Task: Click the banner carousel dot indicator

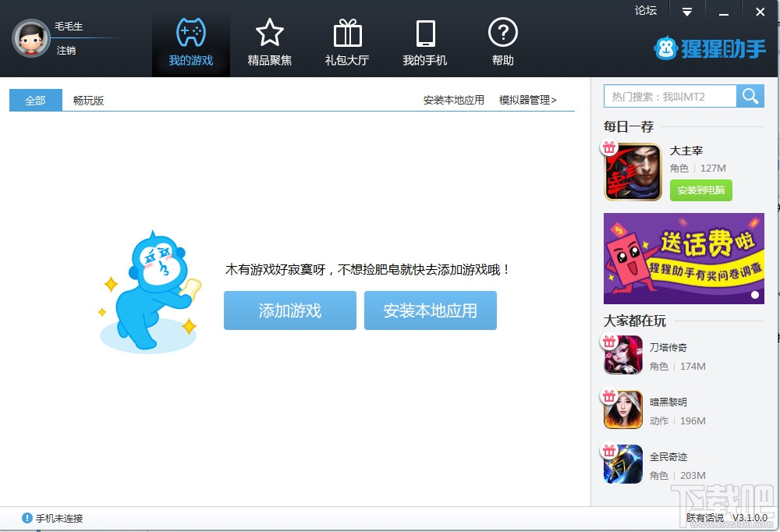Action: point(754,295)
